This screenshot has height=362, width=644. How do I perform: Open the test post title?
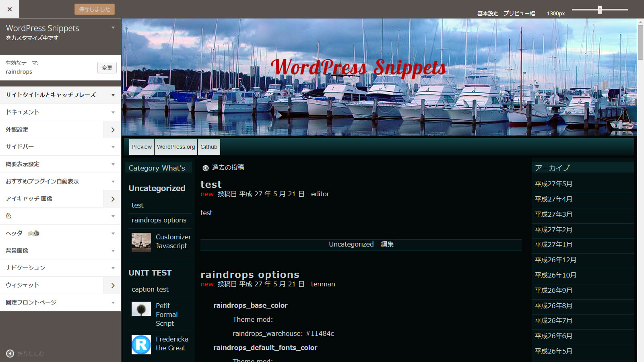tap(211, 184)
